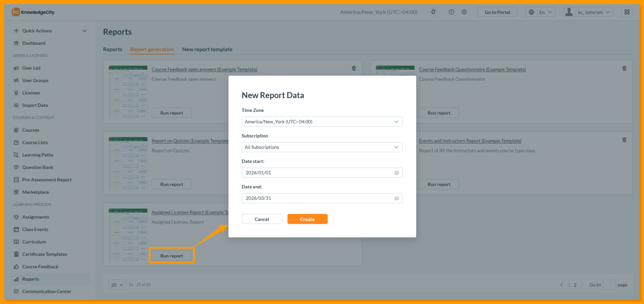Switch to the Reports tab

point(113,49)
